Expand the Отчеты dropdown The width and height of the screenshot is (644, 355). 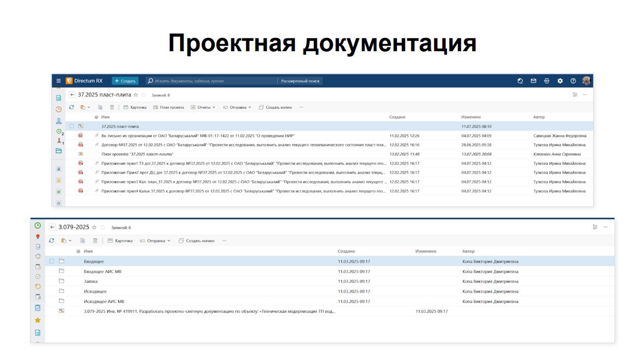tap(203, 108)
